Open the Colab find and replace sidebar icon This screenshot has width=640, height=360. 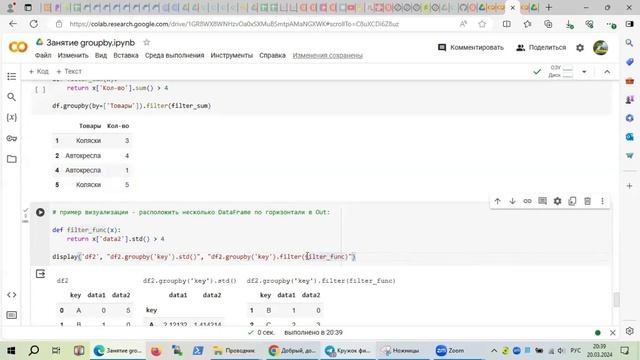pyautogui.click(x=11, y=97)
